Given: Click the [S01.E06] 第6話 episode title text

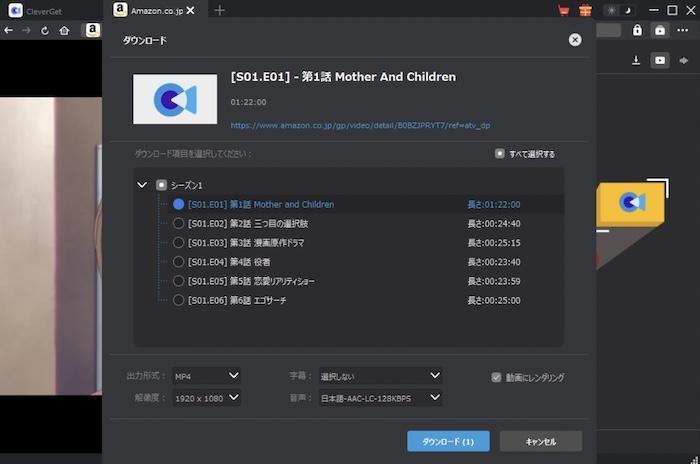Looking at the screenshot, I should [237, 301].
